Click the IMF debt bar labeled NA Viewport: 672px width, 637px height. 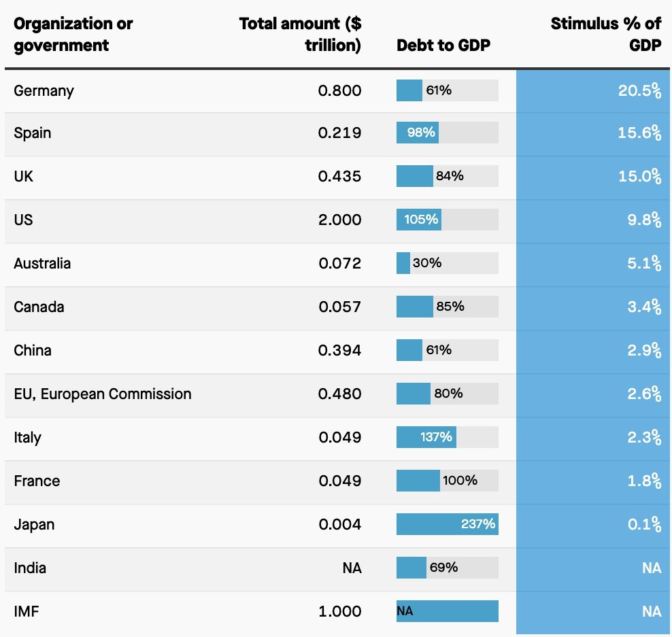coord(447,611)
